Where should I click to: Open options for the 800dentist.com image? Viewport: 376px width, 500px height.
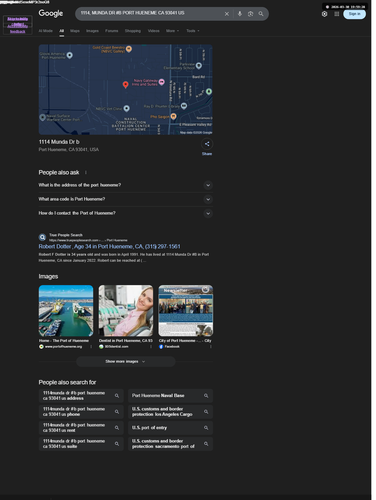pyautogui.click(x=151, y=347)
